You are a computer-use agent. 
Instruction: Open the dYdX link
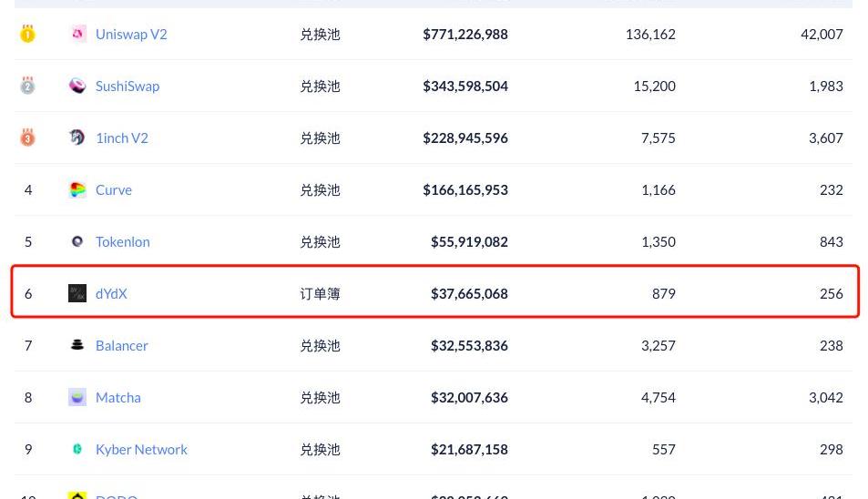(111, 294)
